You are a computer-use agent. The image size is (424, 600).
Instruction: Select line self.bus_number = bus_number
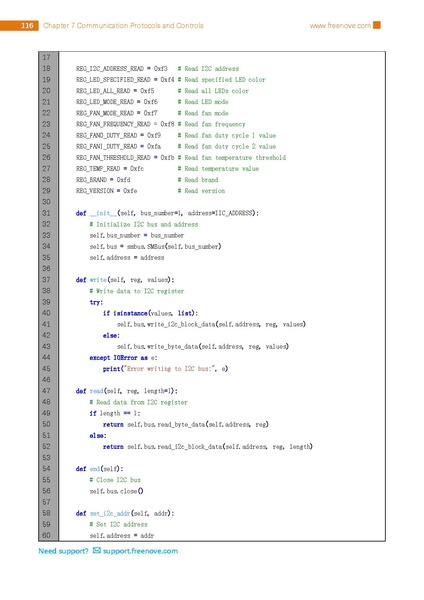coord(137,235)
